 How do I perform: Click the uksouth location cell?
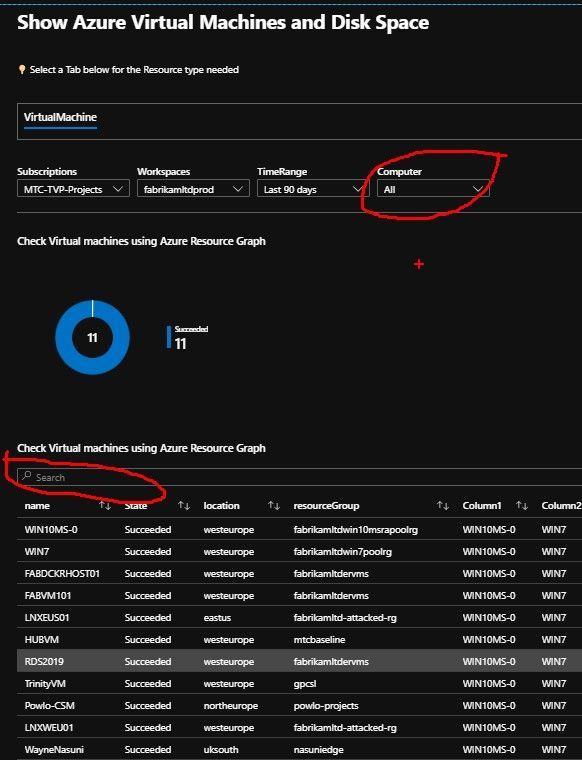pos(221,749)
